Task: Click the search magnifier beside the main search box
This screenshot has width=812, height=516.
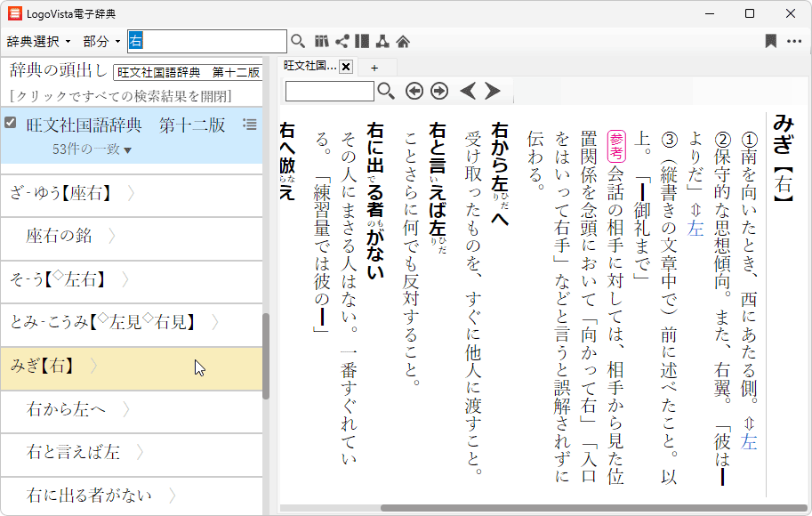Action: point(298,41)
